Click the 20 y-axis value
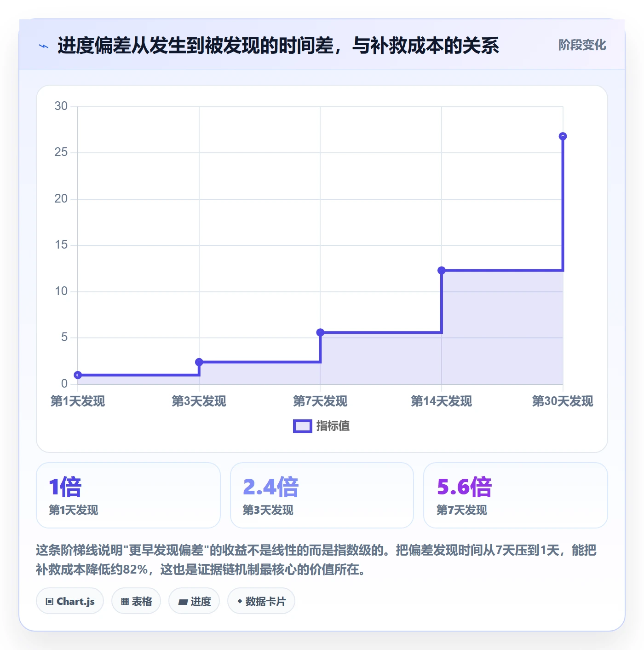Image resolution: width=644 pixels, height=650 pixels. [61, 199]
